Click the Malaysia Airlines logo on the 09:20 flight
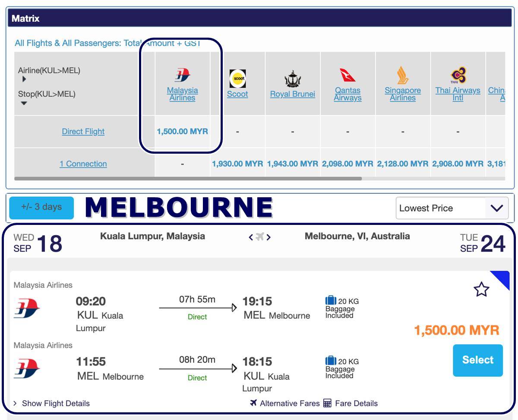The width and height of the screenshot is (518, 420). click(27, 308)
